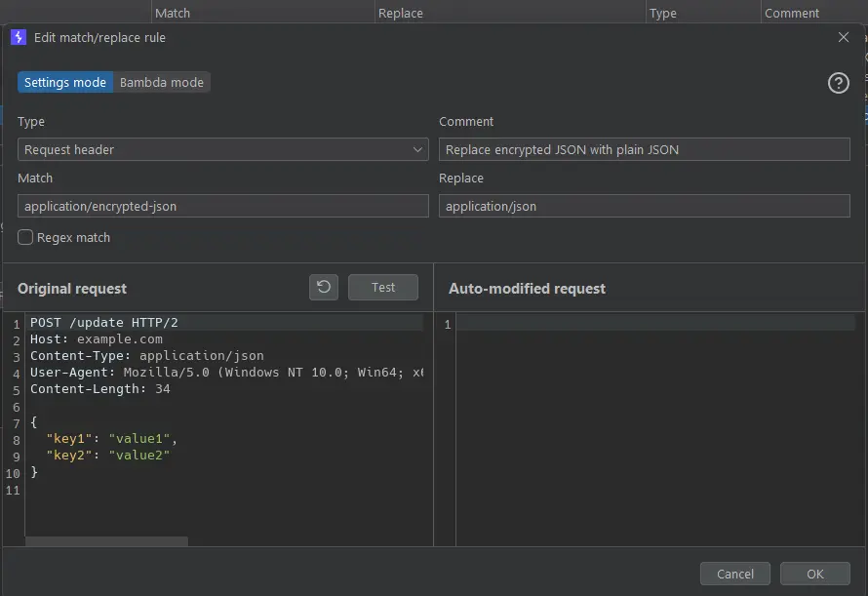
Task: Click the 'Regex match' label text
Action: click(73, 238)
